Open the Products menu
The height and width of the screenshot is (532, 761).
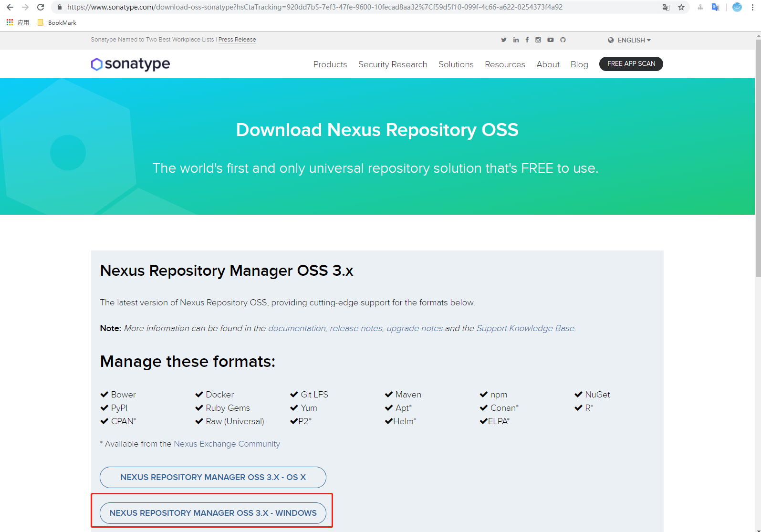(330, 64)
